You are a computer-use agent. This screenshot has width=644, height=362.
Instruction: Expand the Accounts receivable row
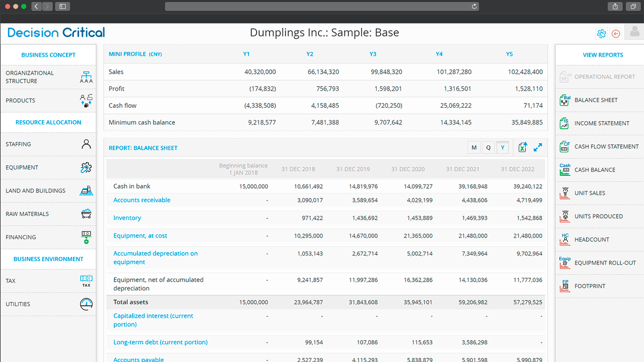142,200
